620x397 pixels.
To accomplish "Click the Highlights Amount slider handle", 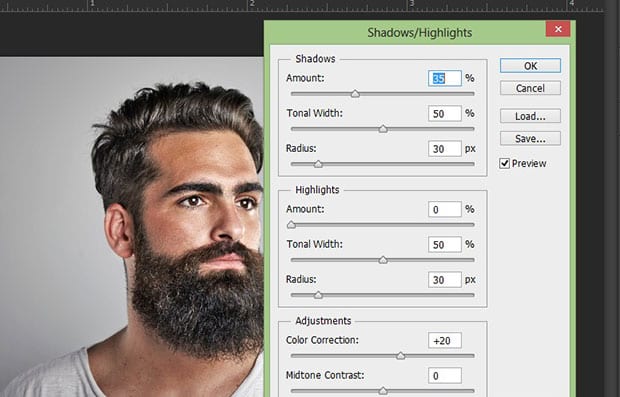I will coord(291,225).
